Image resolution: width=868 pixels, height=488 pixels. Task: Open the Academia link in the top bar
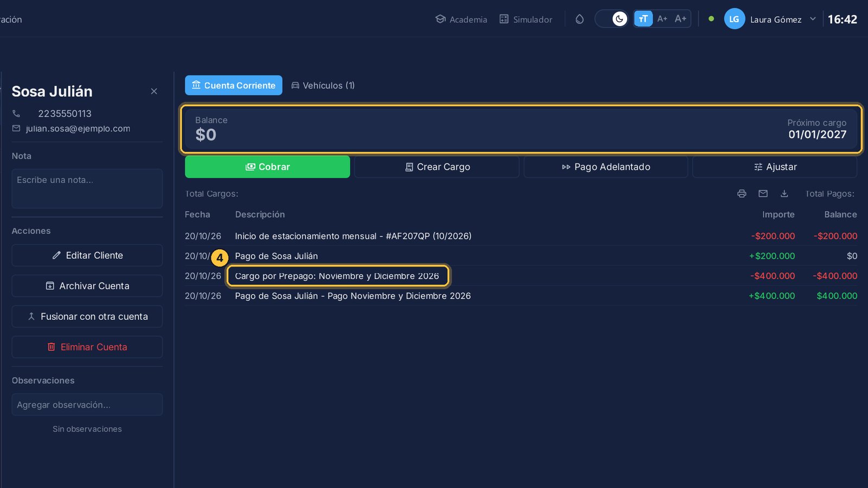(x=461, y=20)
